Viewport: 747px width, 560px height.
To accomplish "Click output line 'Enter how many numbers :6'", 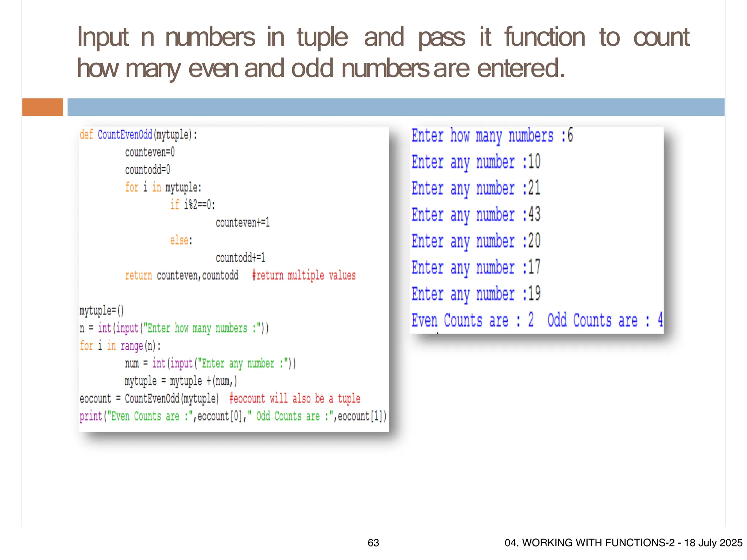I will pyautogui.click(x=492, y=136).
